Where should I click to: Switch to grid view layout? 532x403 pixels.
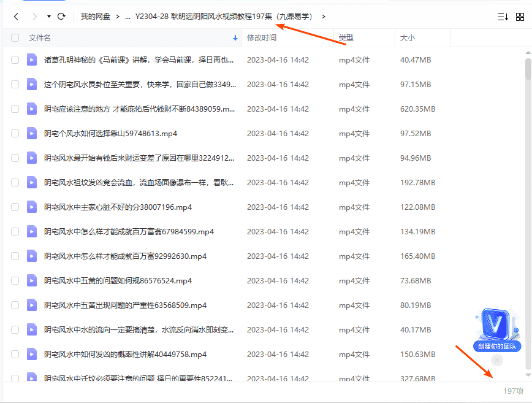pos(520,17)
